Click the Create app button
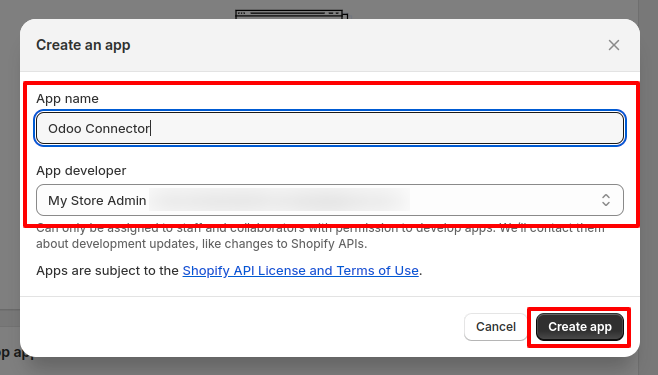The image size is (658, 375). [x=580, y=327]
